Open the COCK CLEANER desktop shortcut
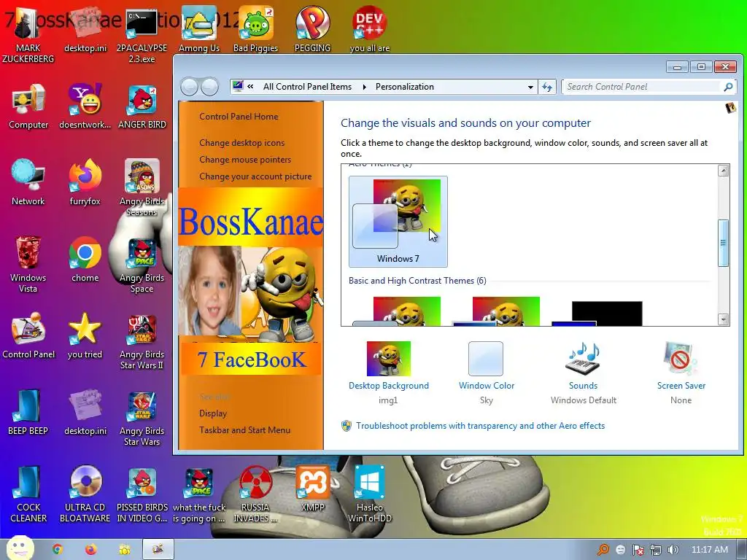The height and width of the screenshot is (560, 747). [x=28, y=494]
